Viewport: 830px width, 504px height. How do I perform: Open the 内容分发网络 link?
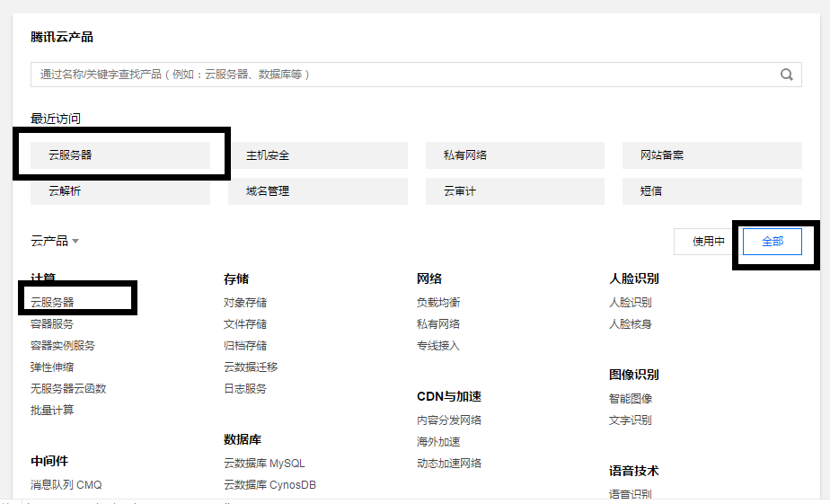point(449,420)
